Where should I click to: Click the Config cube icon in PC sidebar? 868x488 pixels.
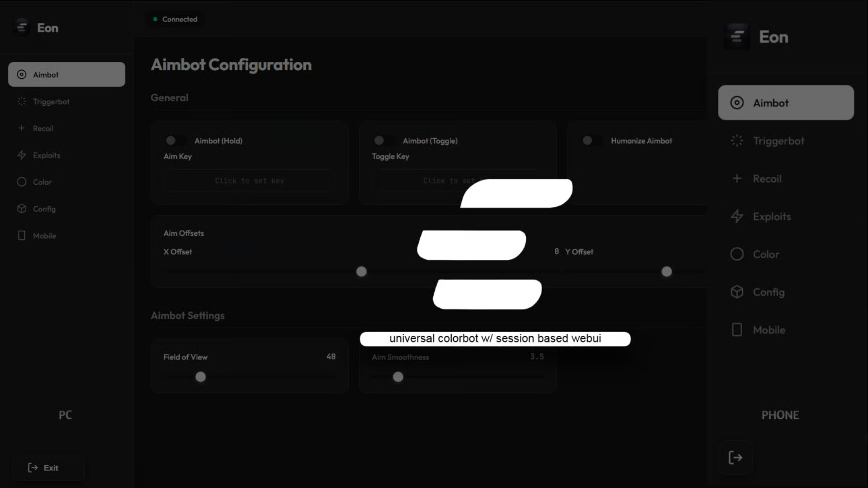coord(22,208)
